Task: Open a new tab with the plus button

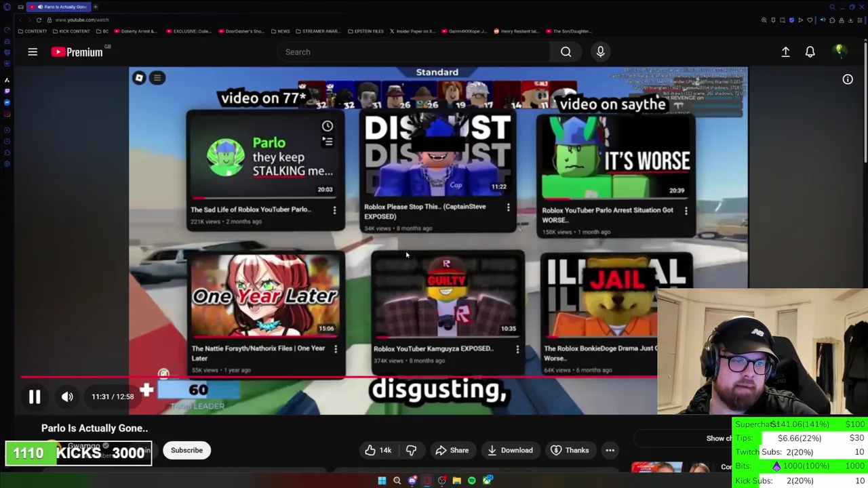Action: [x=96, y=7]
